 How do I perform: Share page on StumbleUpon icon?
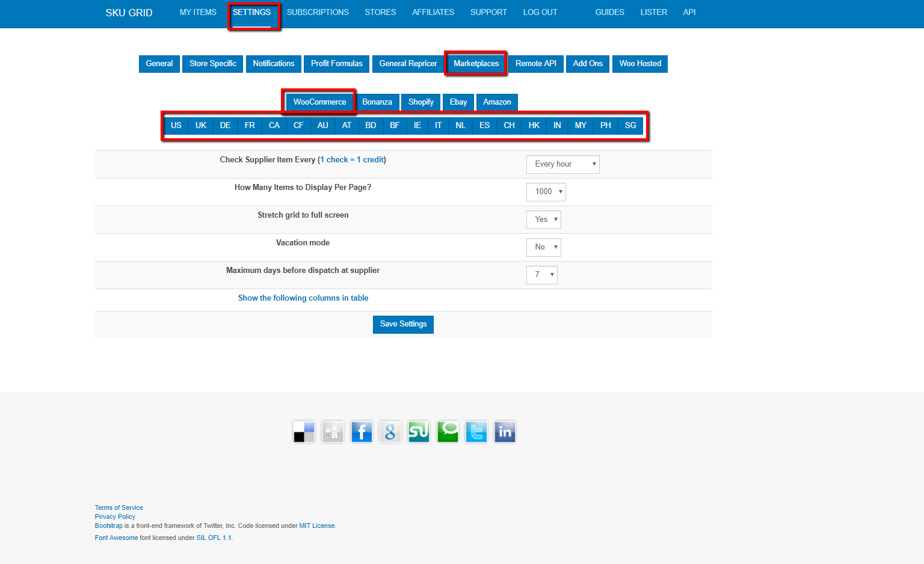click(419, 432)
